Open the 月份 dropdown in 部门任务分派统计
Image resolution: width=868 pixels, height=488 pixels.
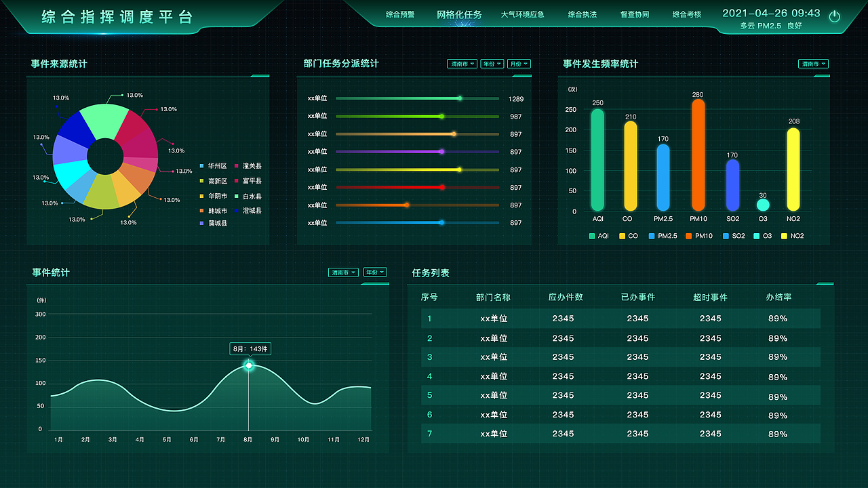[x=519, y=64]
